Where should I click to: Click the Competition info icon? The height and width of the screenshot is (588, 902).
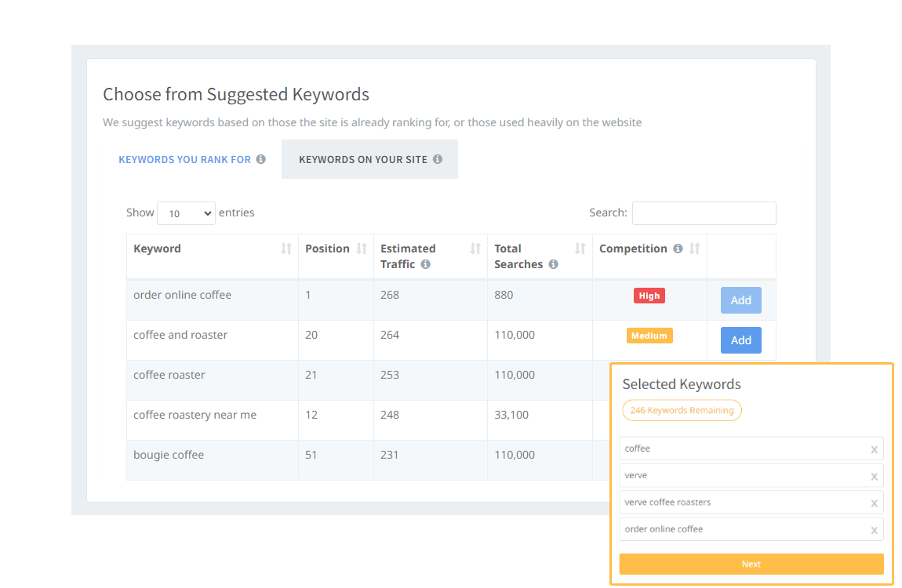coord(678,249)
